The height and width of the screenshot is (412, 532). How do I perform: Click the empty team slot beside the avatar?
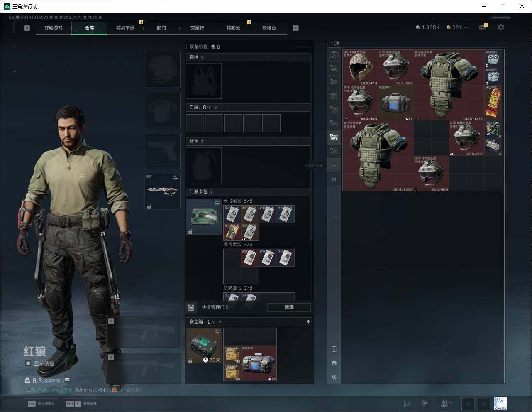pos(484,404)
